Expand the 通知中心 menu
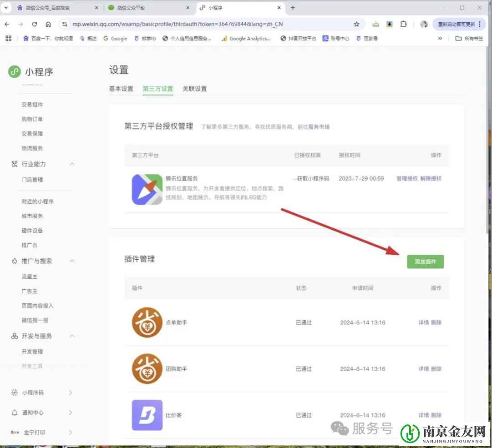Image resolution: width=492 pixels, height=448 pixels. 71,413
